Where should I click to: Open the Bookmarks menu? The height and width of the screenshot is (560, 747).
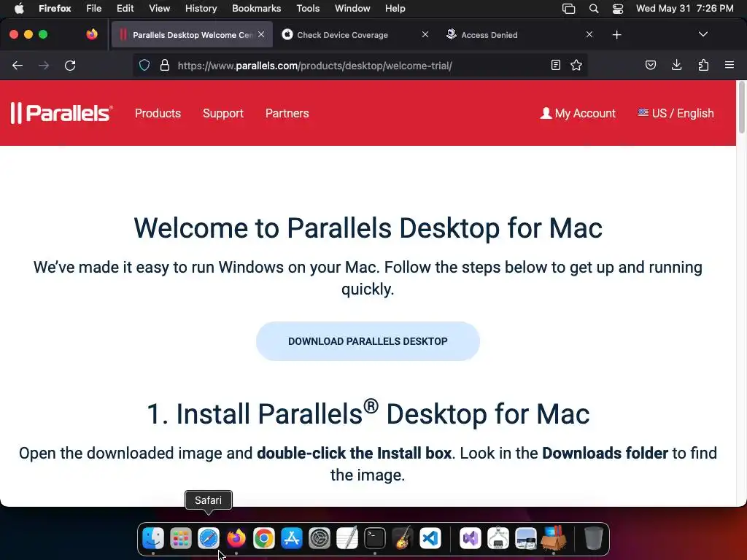point(256,9)
